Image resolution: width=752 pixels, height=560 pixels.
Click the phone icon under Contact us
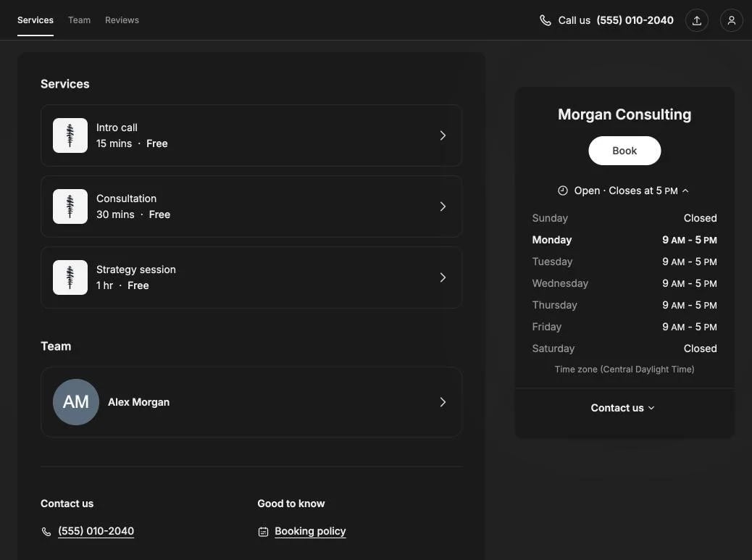(46, 532)
